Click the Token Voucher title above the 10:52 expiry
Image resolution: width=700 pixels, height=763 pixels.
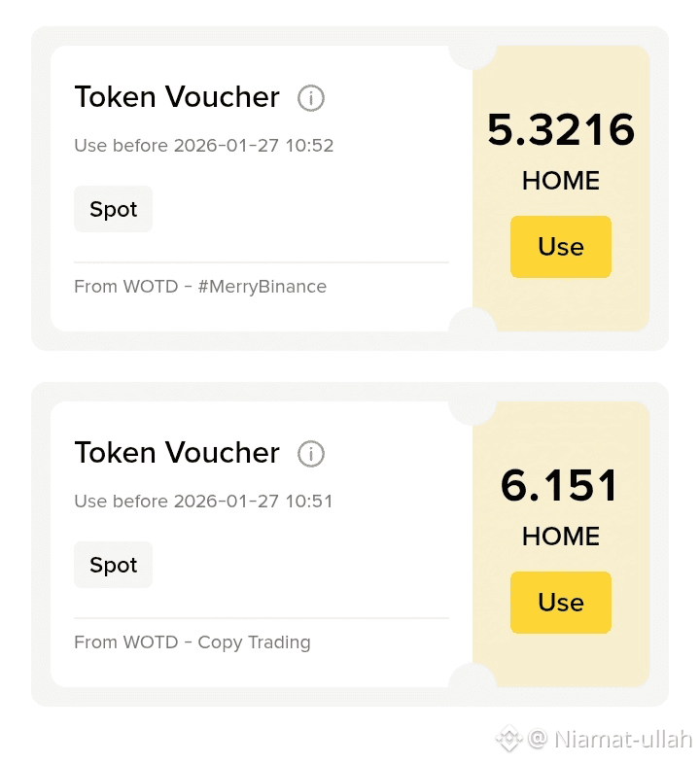(177, 97)
